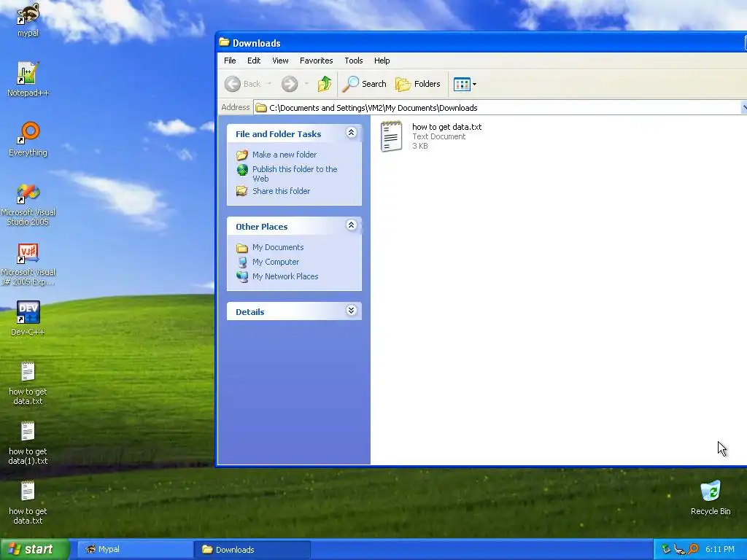
Task: Click the 6:11 PM system clock
Action: click(719, 550)
